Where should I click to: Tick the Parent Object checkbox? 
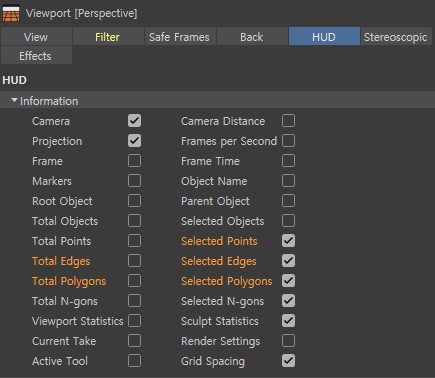(288, 201)
